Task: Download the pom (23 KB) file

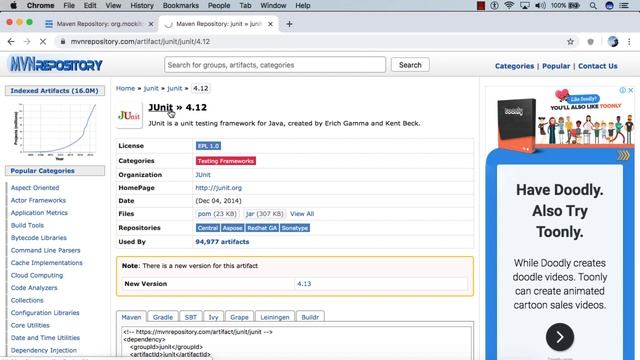Action: [217, 214]
